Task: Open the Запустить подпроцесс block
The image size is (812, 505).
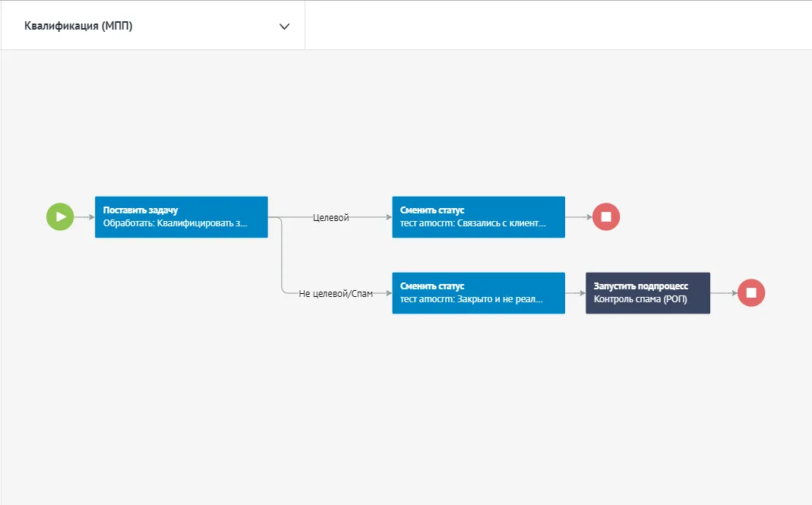Action: (647, 293)
